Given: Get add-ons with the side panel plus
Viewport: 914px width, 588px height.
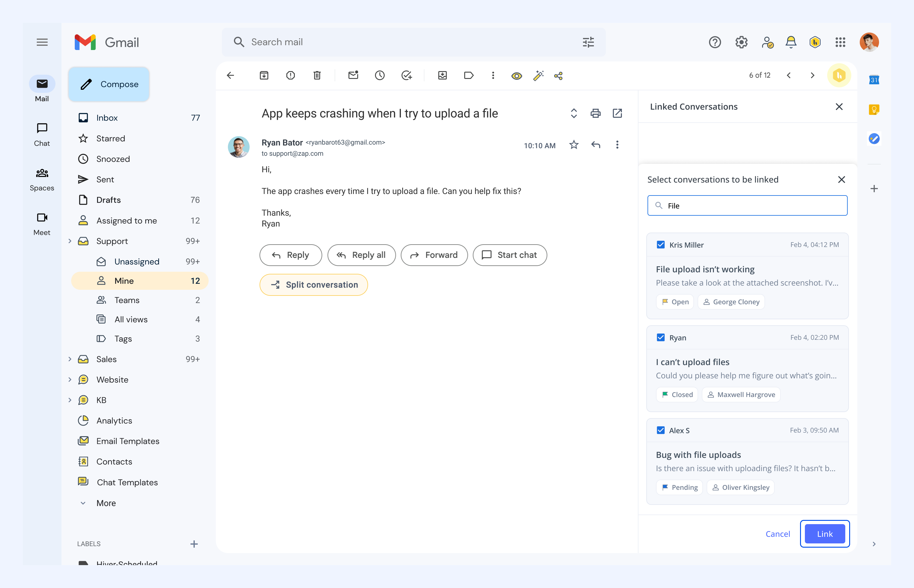Looking at the screenshot, I should 874,189.
